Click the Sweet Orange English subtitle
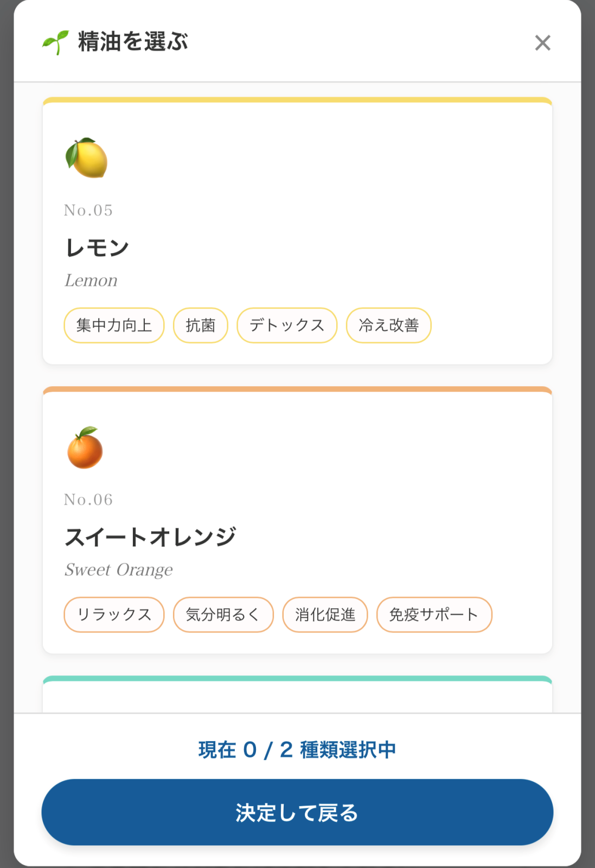 [119, 570]
